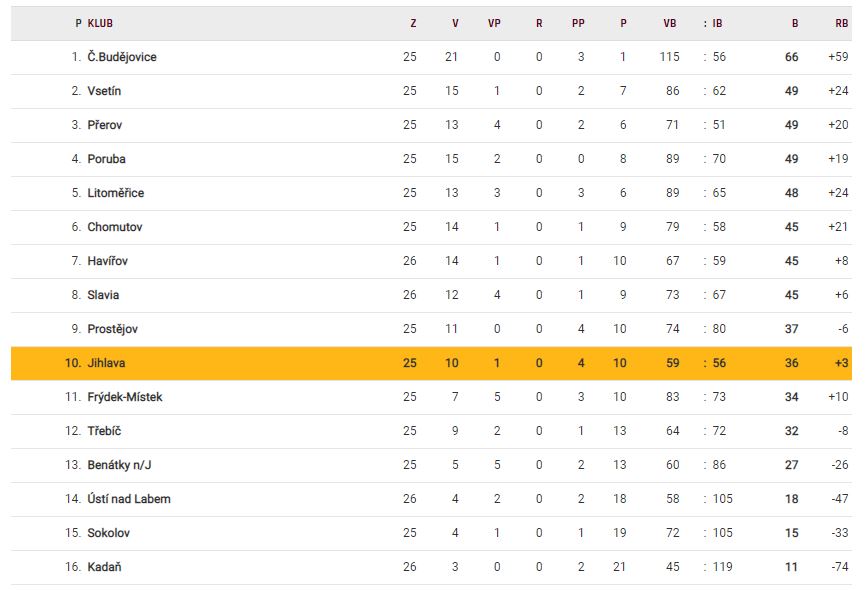
Task: Click the RB column header
Action: point(841,23)
